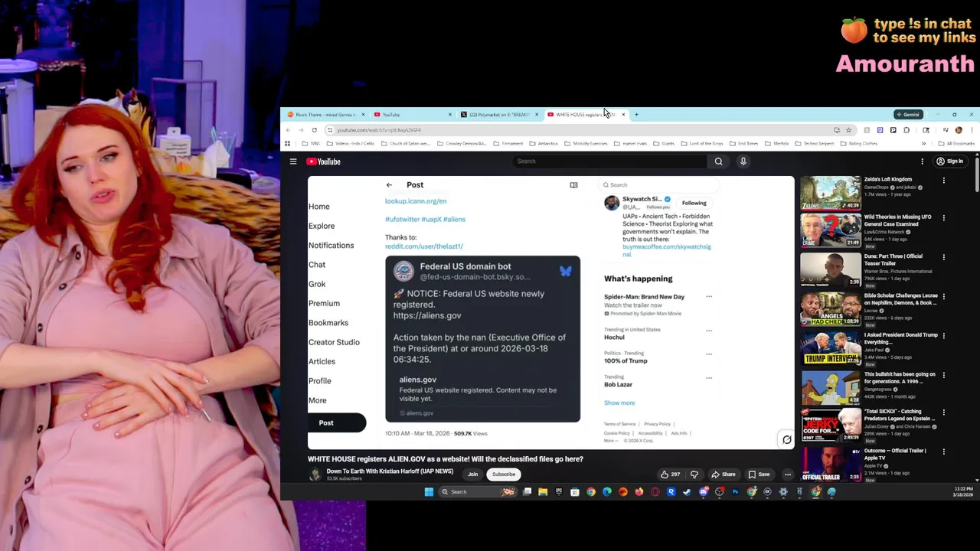The height and width of the screenshot is (551, 980).
Task: Launch Opera from the taskbar
Action: (655, 492)
